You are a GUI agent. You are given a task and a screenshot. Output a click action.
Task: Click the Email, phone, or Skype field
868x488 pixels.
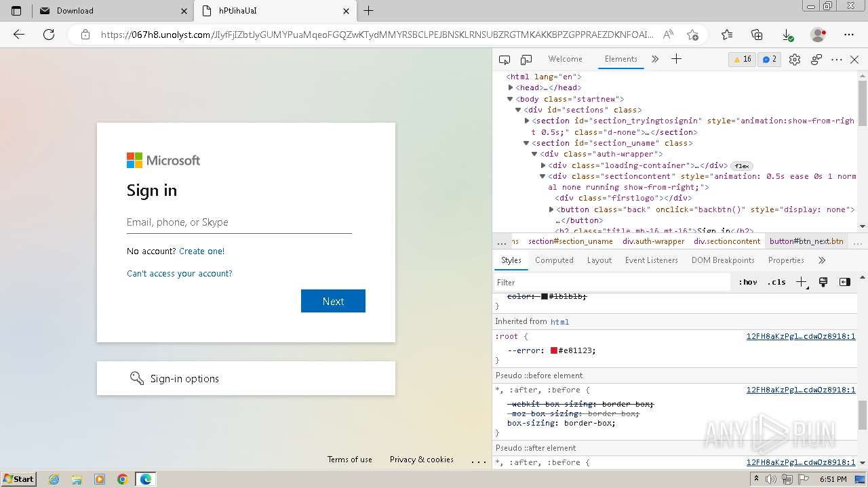(x=239, y=222)
